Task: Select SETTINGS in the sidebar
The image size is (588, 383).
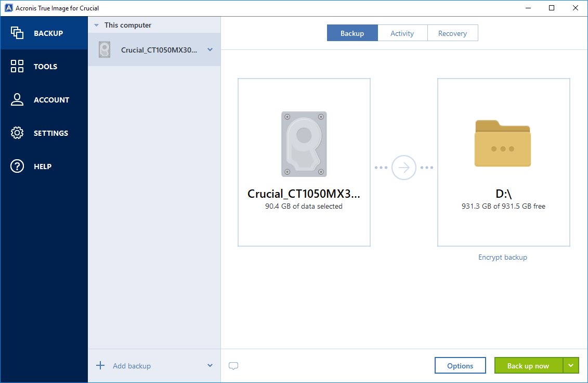Action: point(44,133)
